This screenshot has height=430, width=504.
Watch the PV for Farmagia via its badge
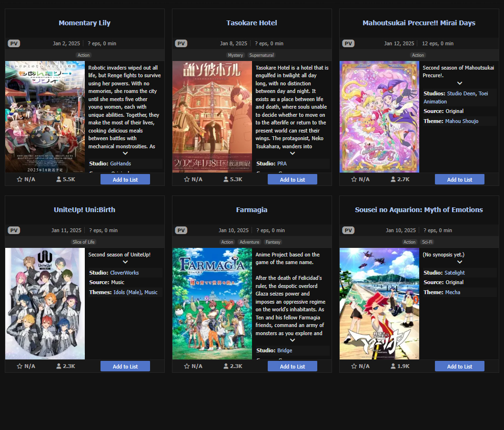coord(181,230)
